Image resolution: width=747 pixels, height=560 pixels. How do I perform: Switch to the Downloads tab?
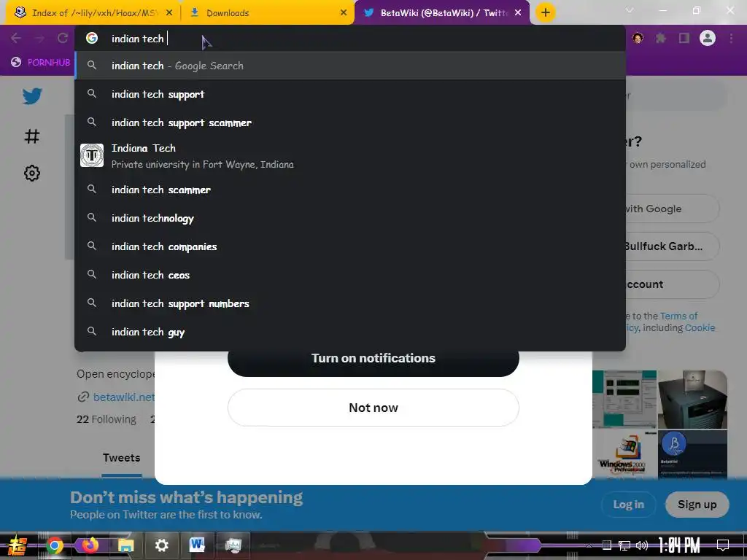coord(268,13)
